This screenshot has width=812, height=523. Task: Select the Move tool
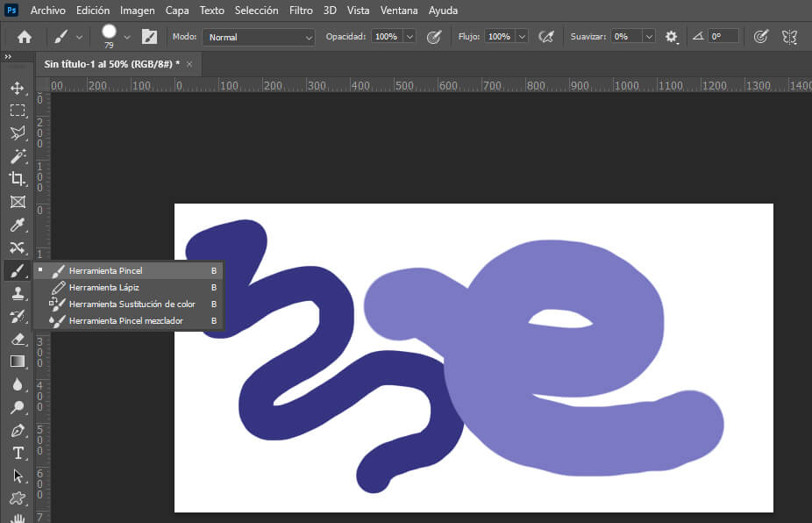pos(17,88)
